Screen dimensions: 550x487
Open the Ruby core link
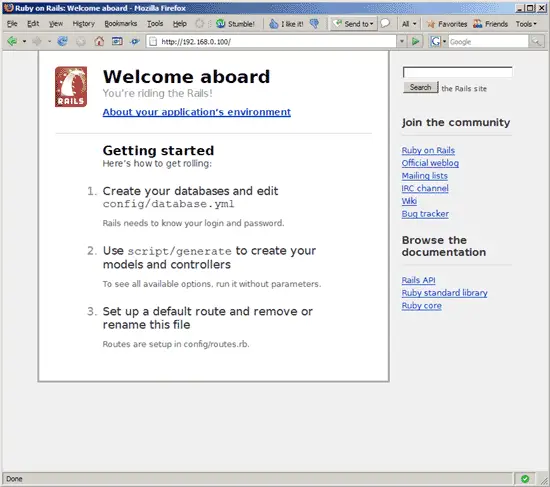pos(422,306)
